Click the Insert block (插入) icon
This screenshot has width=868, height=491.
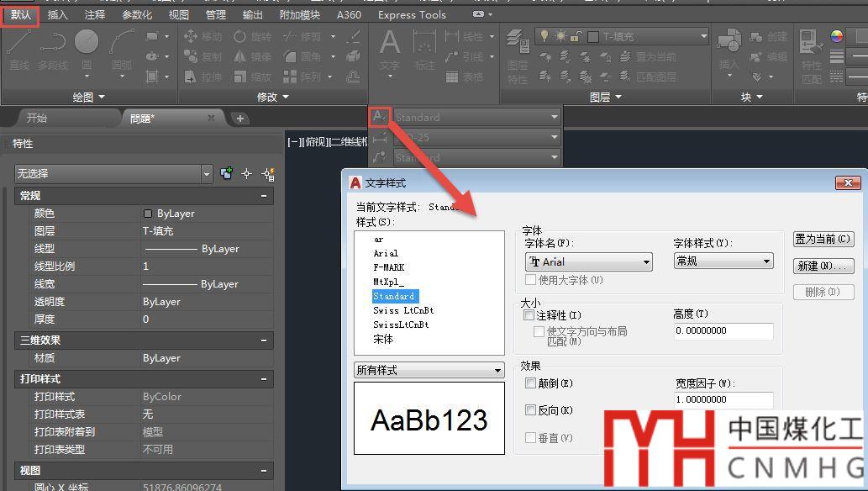point(728,45)
